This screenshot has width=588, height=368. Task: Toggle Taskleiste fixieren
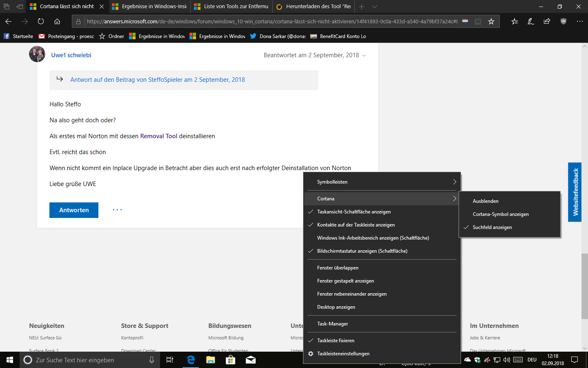coord(382,341)
